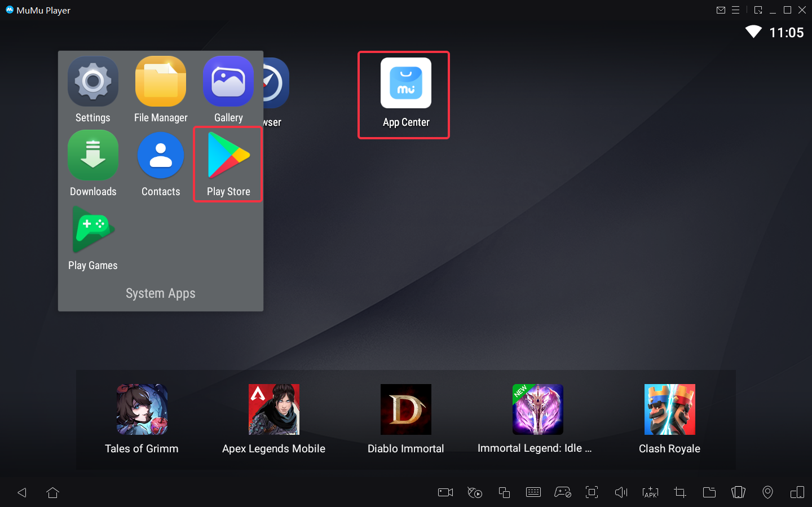The height and width of the screenshot is (507, 812).
Task: Toggle fullscreen mode
Action: 592,492
